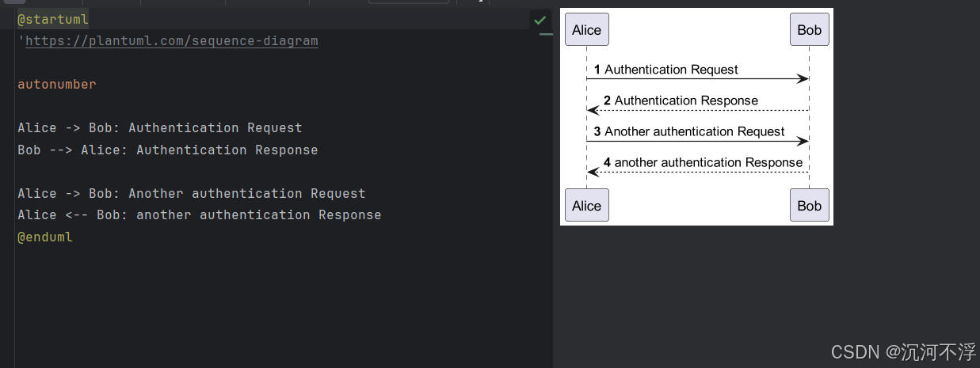Select the bottom Bob participant box

pyautogui.click(x=809, y=206)
